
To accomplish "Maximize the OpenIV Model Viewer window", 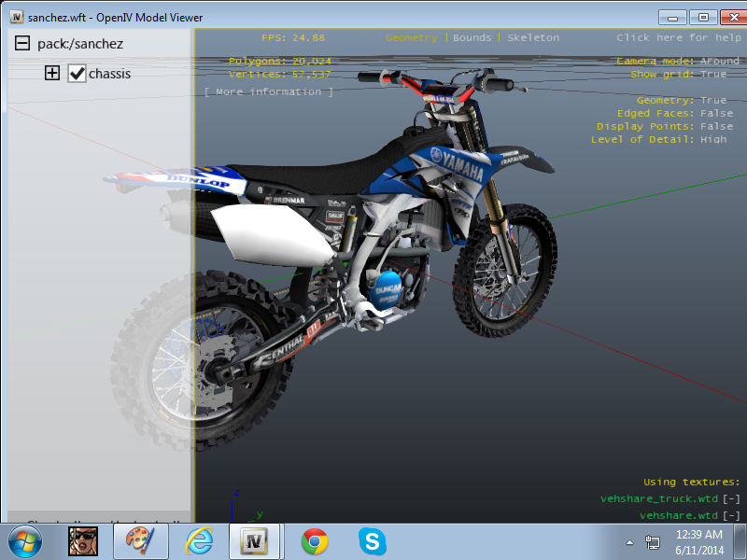I will tap(703, 18).
